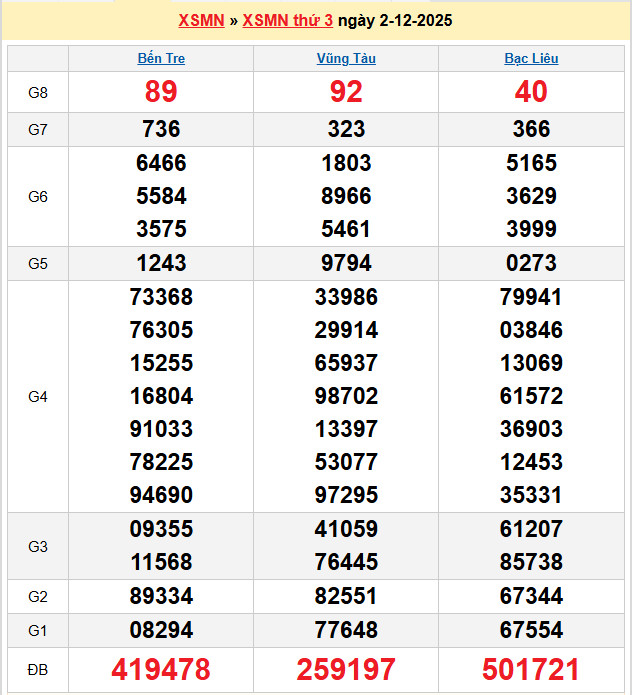Select the G5 number 0273
Screen dimensions: 632x695
(x=531, y=264)
